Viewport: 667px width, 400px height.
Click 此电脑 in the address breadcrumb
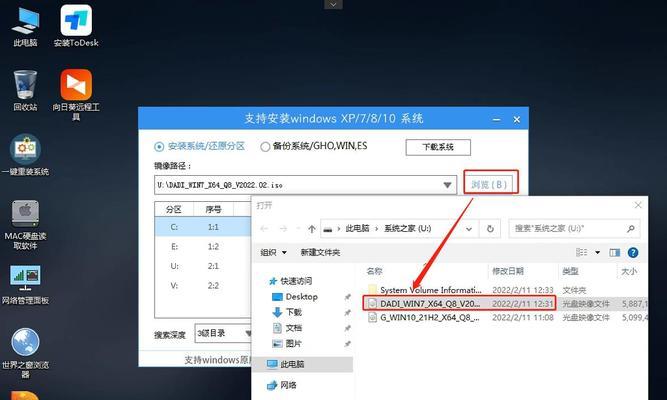coord(357,229)
